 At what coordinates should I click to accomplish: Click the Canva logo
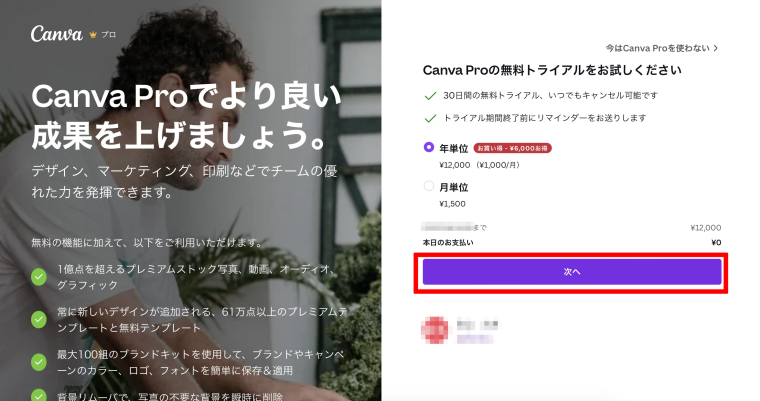pyautogui.click(x=57, y=34)
